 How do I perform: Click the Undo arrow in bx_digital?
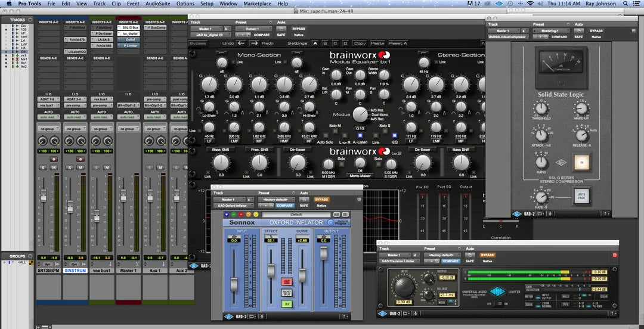point(241,43)
